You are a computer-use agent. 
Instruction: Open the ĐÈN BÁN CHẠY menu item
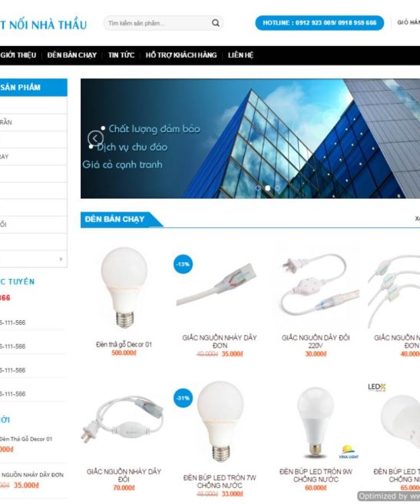[72, 55]
